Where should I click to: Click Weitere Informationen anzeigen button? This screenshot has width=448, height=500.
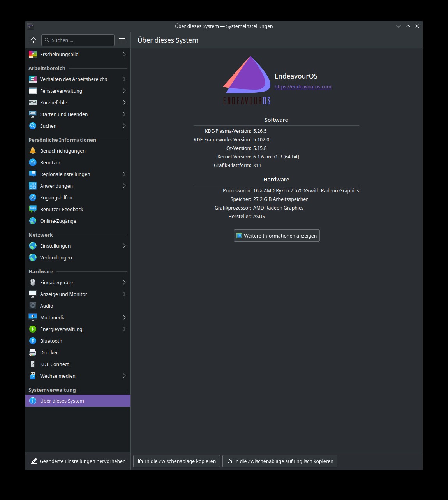coord(277,236)
